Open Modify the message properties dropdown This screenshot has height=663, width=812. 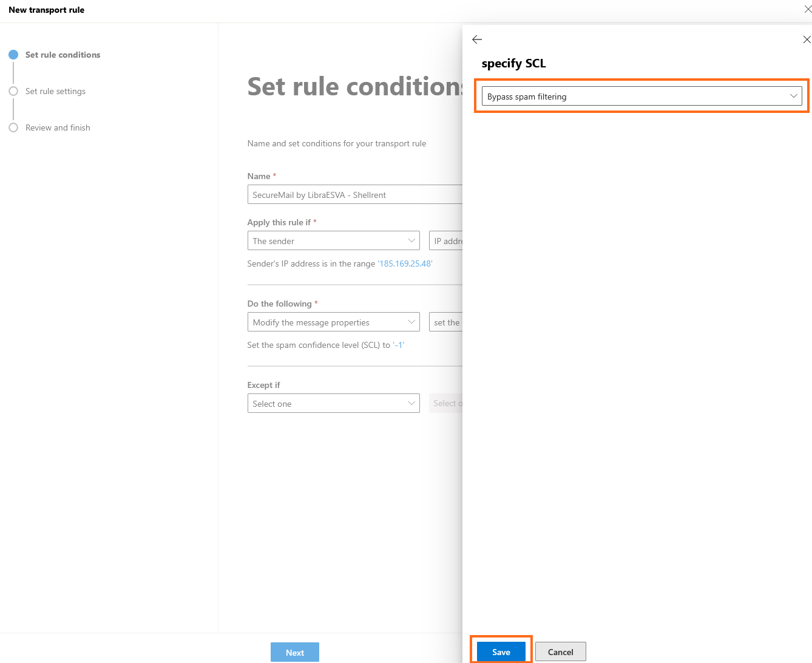(334, 322)
